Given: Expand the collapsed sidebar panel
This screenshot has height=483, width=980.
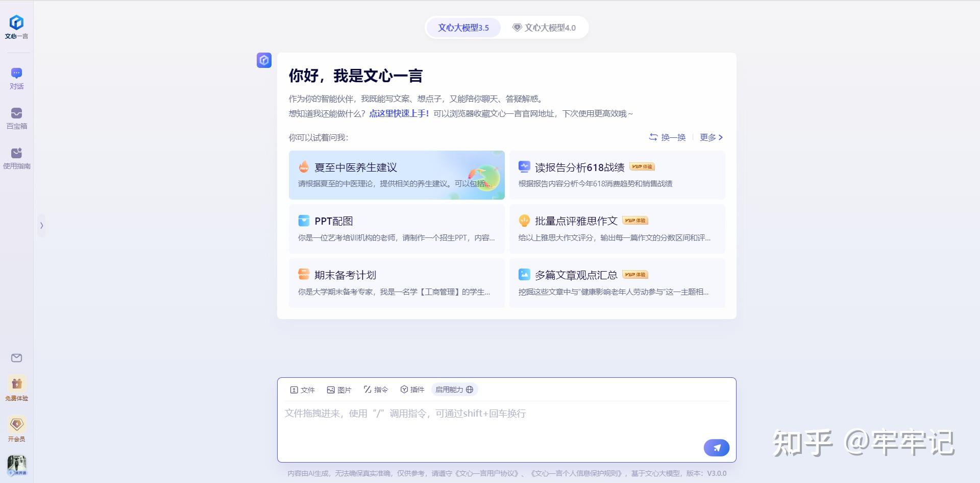Looking at the screenshot, I should pyautogui.click(x=41, y=225).
